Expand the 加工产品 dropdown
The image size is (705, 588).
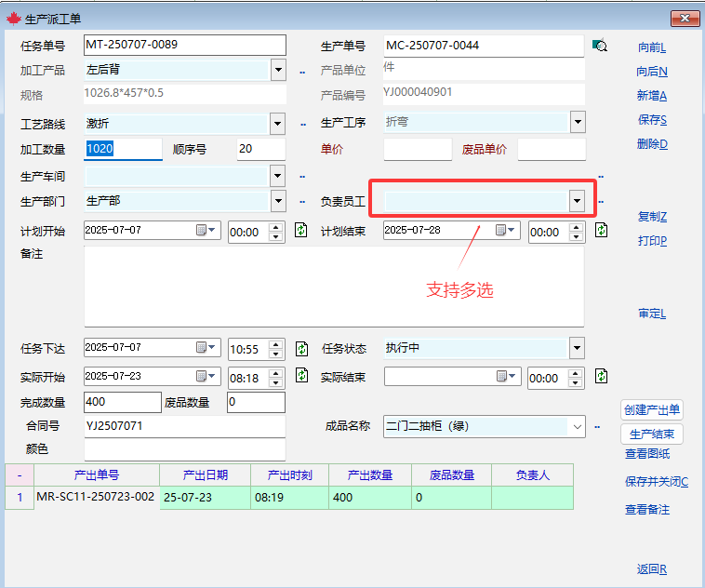(x=277, y=70)
